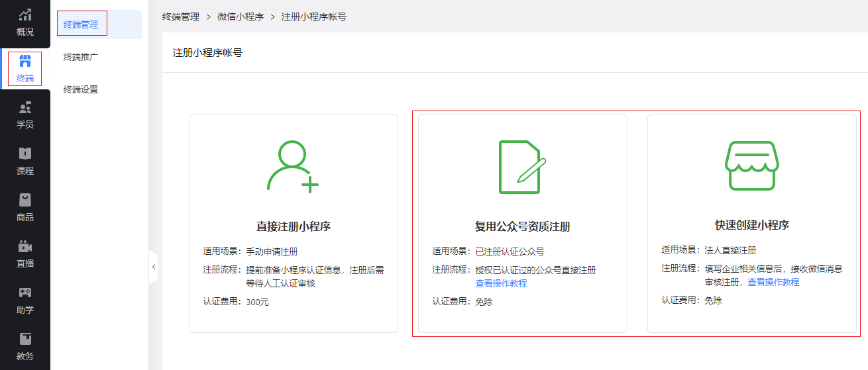
Task: Click the 教务 label in main sidebar
Action: click(x=25, y=356)
